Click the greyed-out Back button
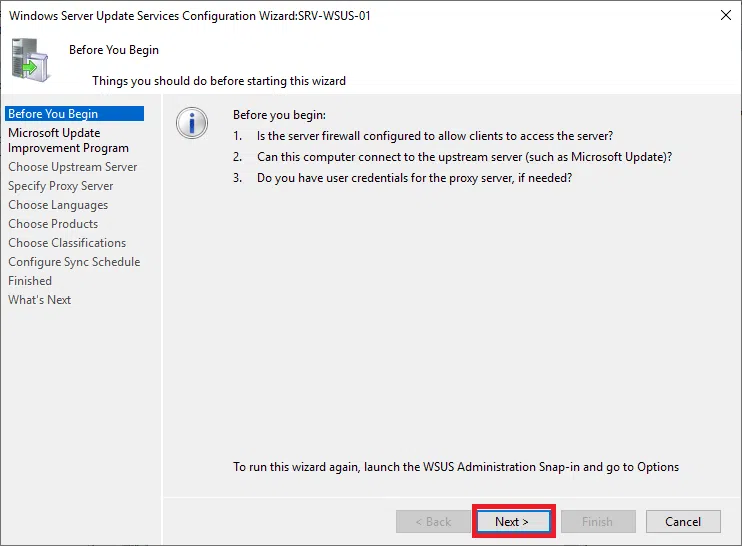The image size is (742, 546). [x=433, y=521]
